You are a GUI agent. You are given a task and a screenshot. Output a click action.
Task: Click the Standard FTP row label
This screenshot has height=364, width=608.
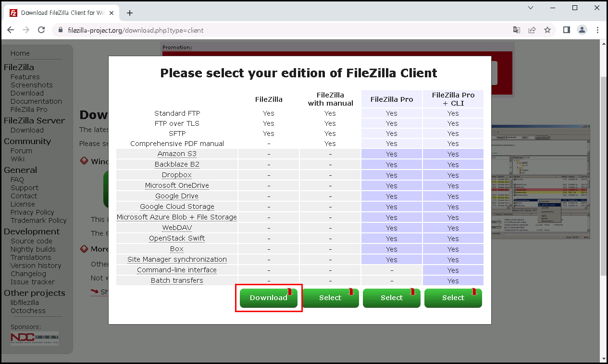coord(177,113)
